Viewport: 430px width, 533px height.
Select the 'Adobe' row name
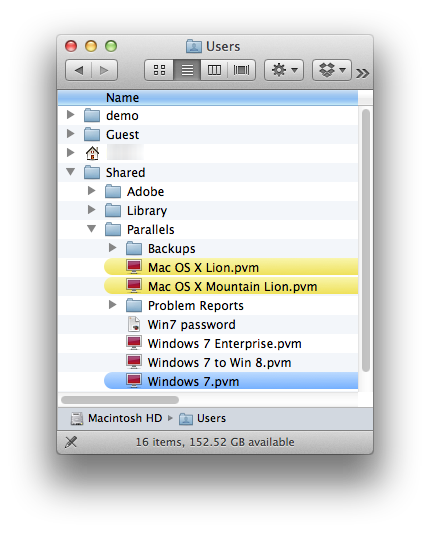[x=145, y=192]
